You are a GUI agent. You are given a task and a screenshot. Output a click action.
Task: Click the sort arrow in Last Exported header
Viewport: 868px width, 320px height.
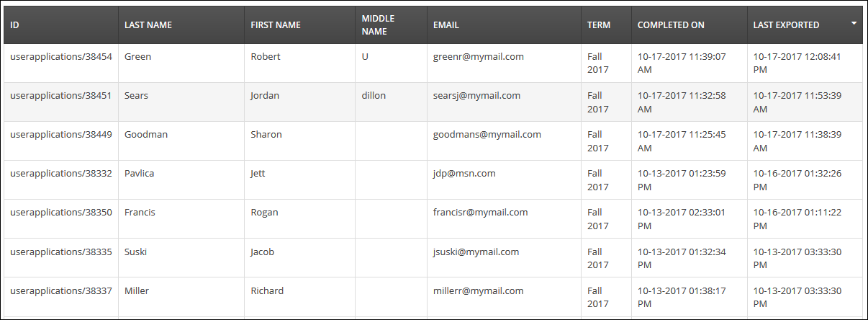854,23
